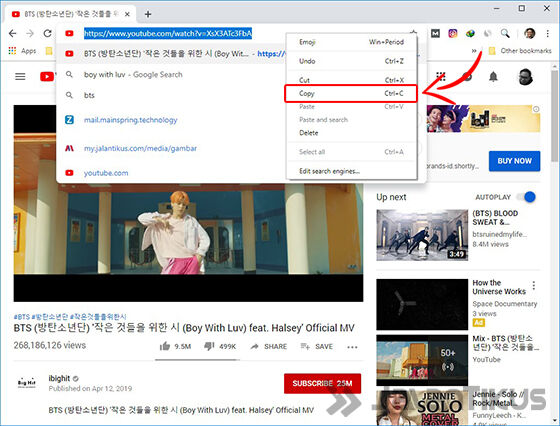Open the Jennie Solo Metal Cover thumbnail
Viewport: 560px width, 426px height.
click(422, 408)
